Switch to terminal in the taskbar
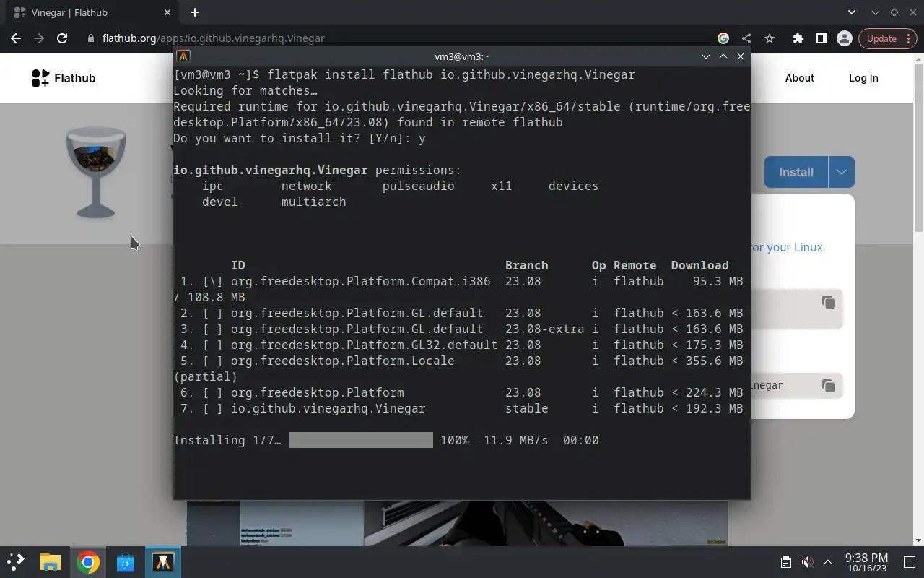 pos(163,561)
